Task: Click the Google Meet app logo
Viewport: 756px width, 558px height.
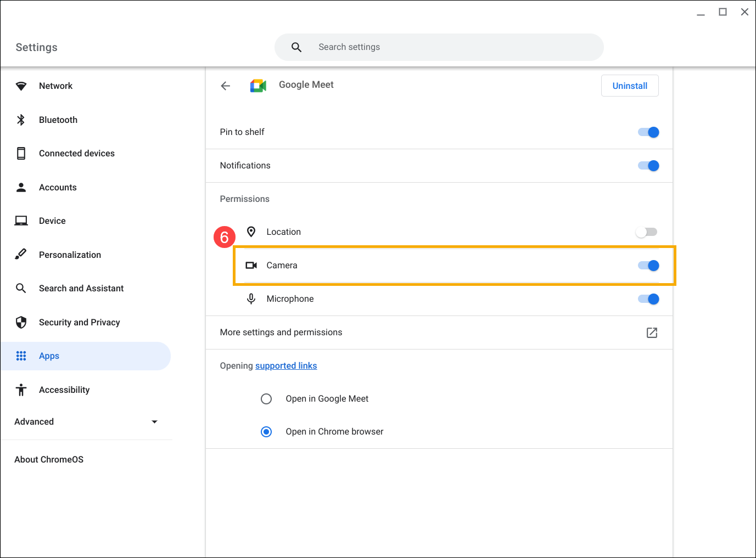Action: point(258,86)
